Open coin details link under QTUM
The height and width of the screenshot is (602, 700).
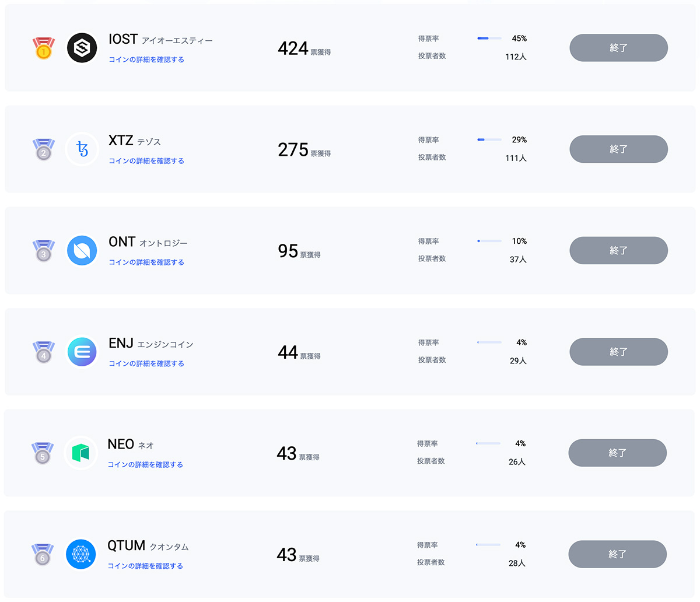(x=145, y=566)
